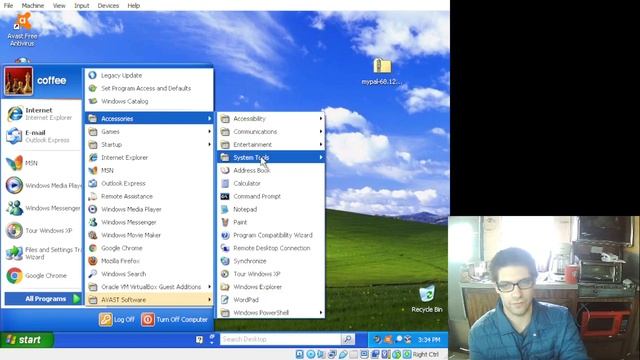This screenshot has width=640, height=360.
Task: Expand the Communications submenu
Action: 271,131
